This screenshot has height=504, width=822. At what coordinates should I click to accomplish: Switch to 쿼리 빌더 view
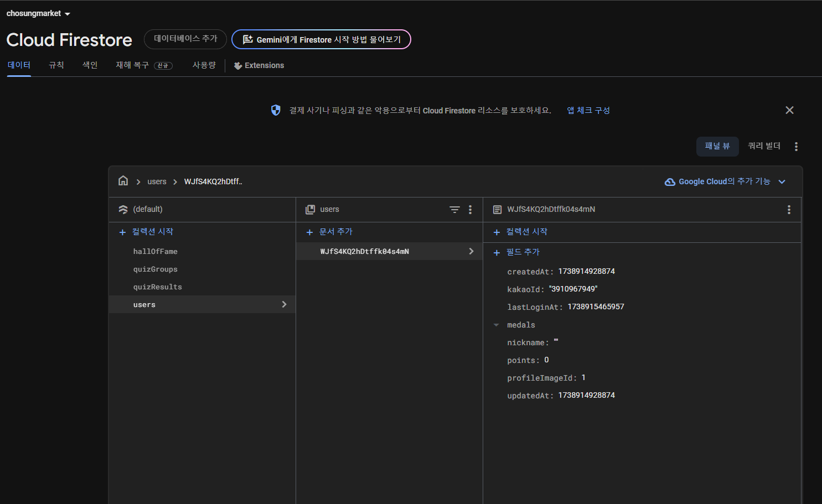click(x=764, y=146)
